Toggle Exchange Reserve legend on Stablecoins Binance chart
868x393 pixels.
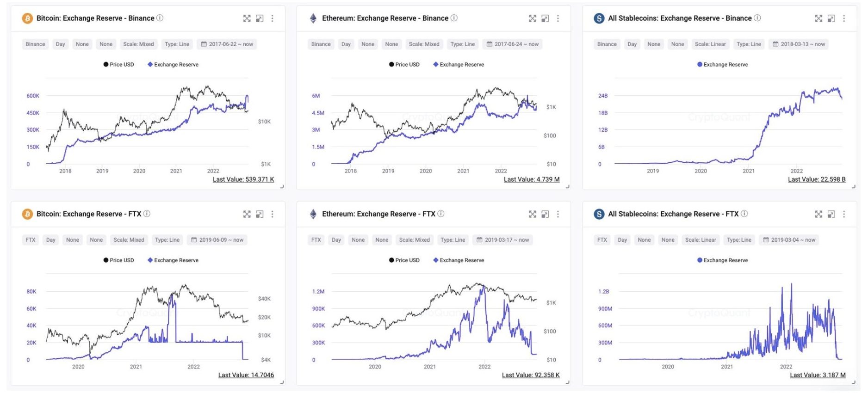click(723, 64)
